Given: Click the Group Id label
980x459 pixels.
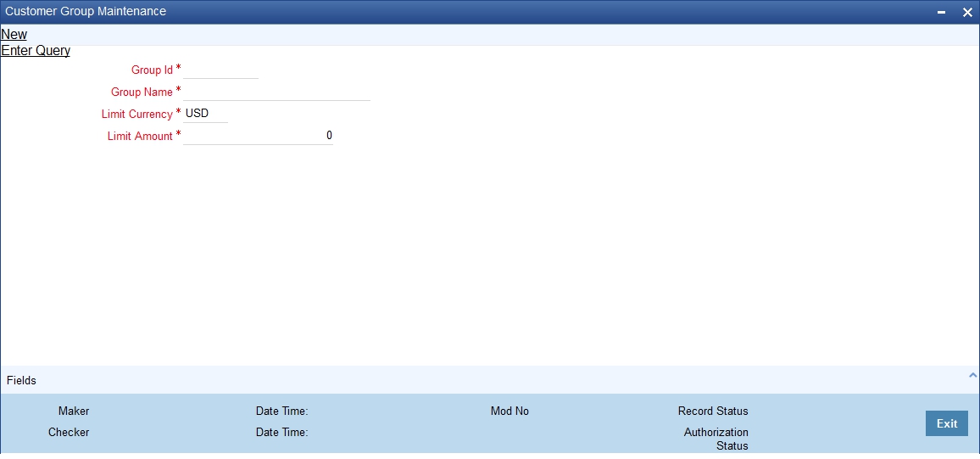Looking at the screenshot, I should 152,70.
